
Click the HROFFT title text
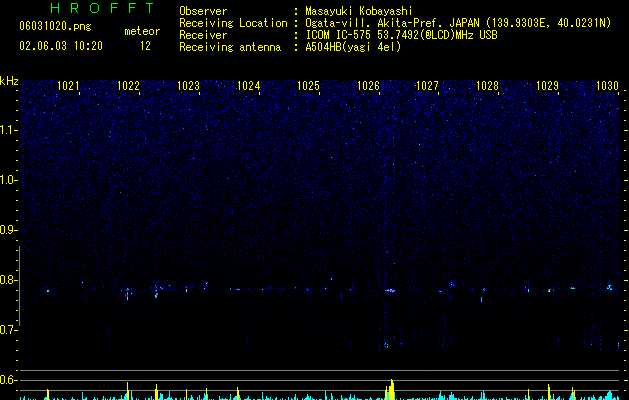click(x=103, y=8)
